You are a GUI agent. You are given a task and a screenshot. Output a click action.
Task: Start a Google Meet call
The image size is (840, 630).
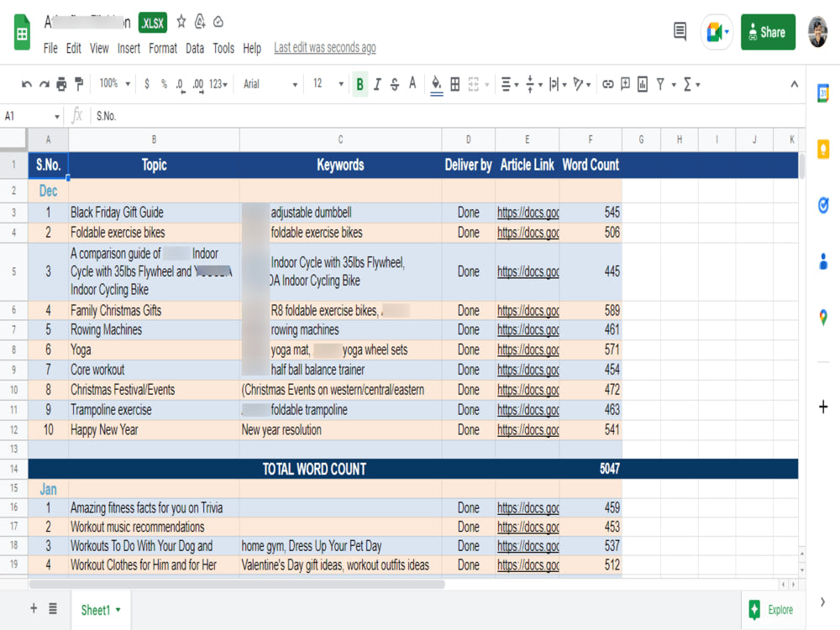717,32
